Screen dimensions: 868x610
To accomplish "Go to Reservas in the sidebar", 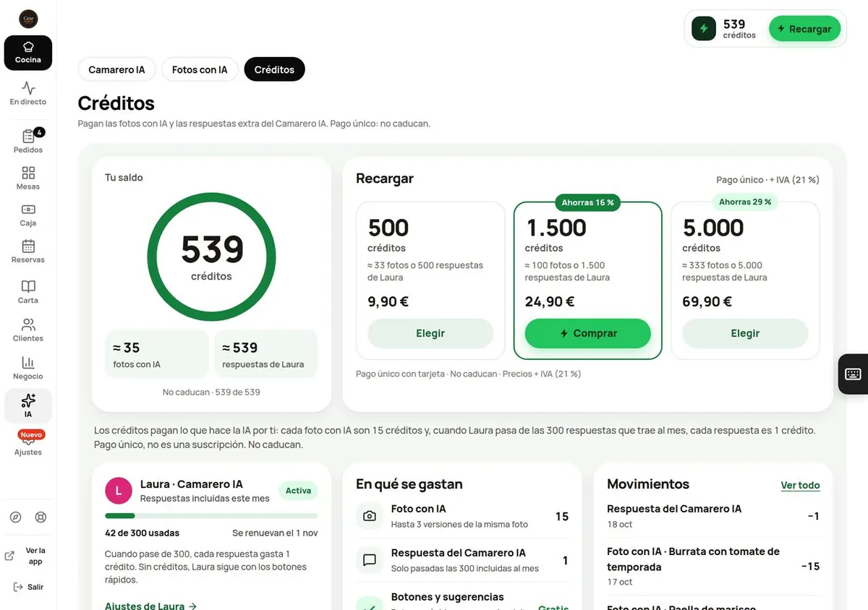I will 28,252.
